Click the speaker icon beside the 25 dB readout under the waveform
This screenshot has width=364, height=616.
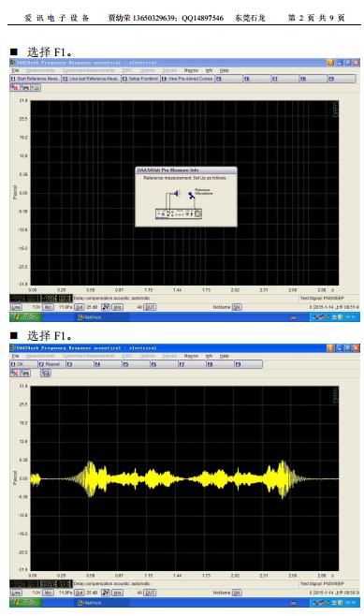[x=106, y=592]
